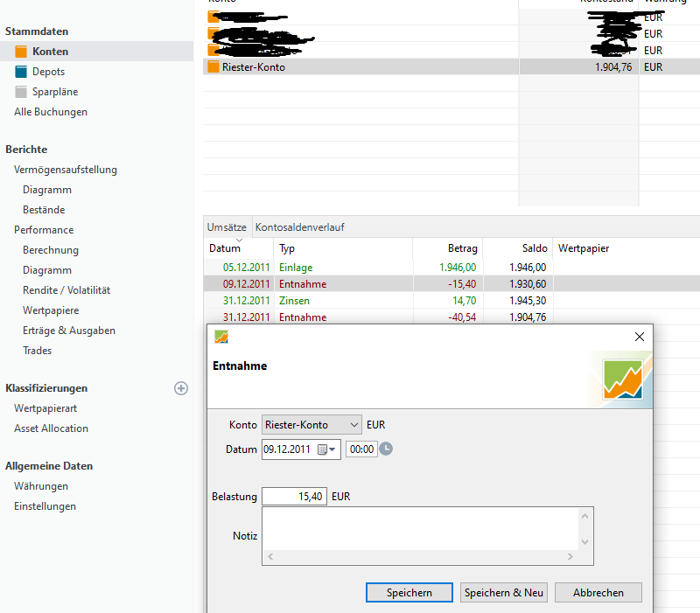Open Einstellungen in sidebar
This screenshot has width=700, height=613.
(x=45, y=506)
